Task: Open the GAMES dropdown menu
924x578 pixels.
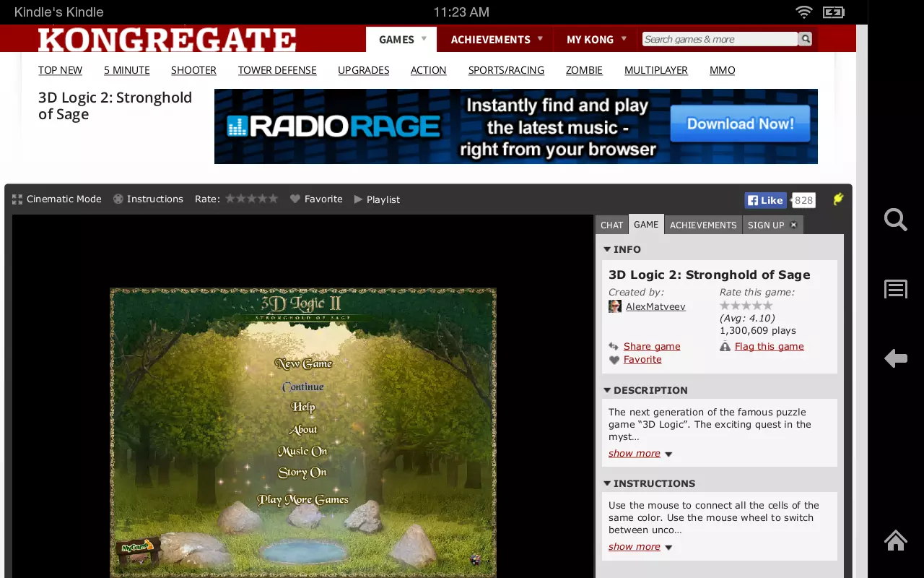Action: 401,40
